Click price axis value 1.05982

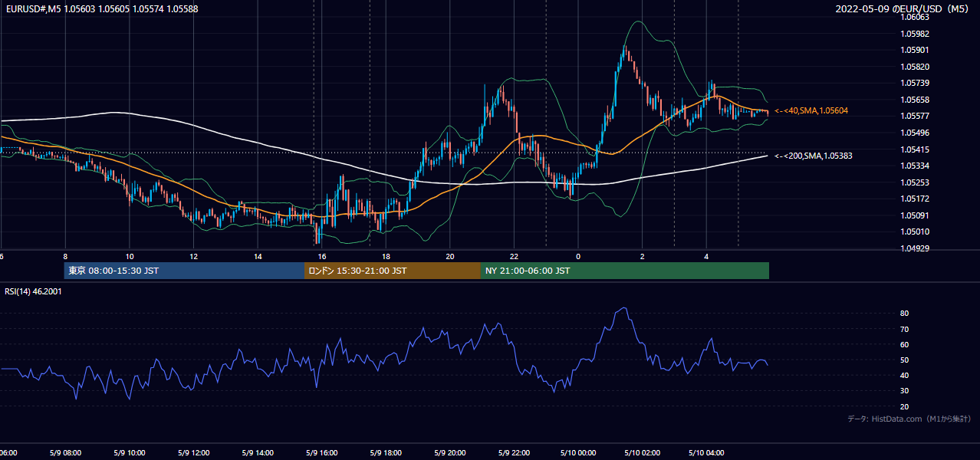915,34
